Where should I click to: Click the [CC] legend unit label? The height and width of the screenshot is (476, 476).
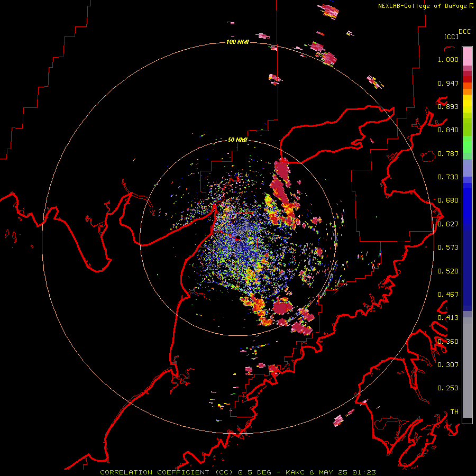click(451, 36)
